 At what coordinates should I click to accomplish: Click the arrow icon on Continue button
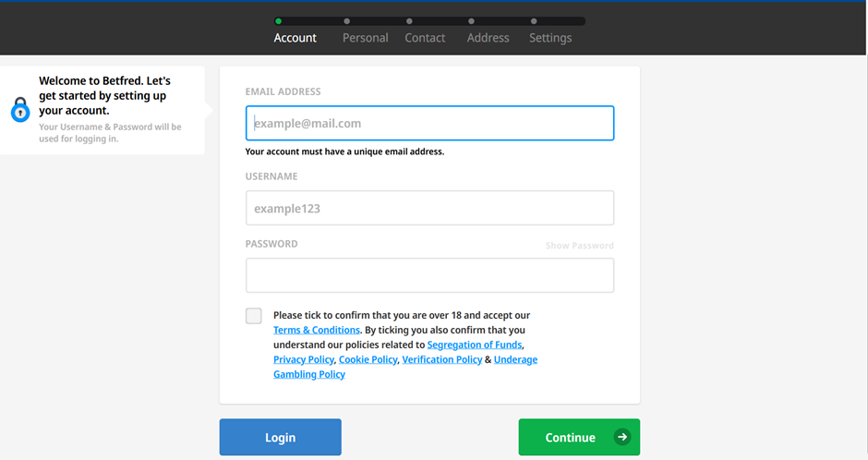[622, 437]
